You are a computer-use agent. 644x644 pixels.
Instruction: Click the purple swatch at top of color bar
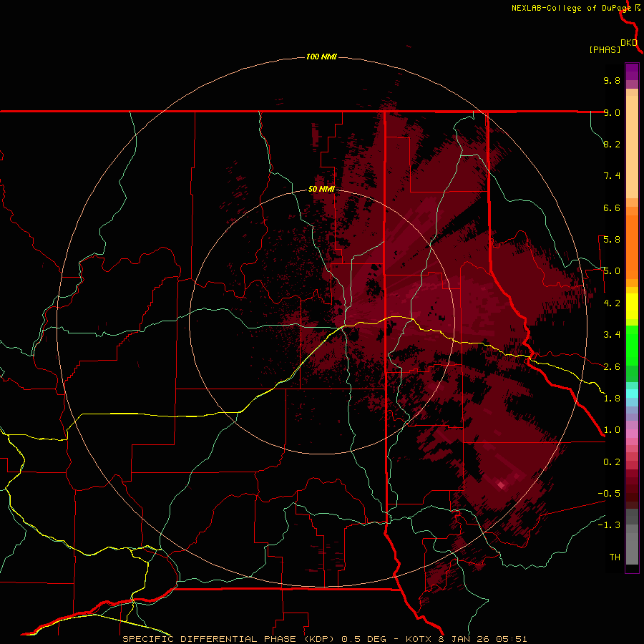(x=632, y=72)
